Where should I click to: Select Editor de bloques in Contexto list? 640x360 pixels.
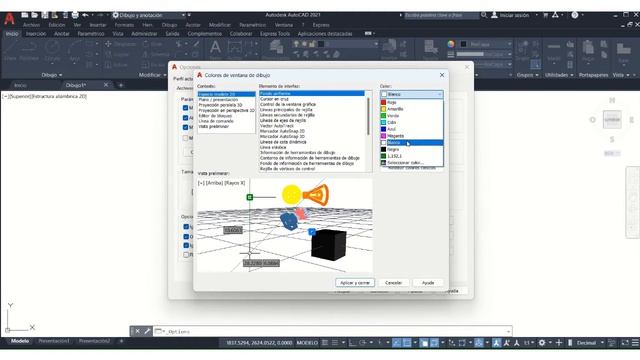click(215, 116)
